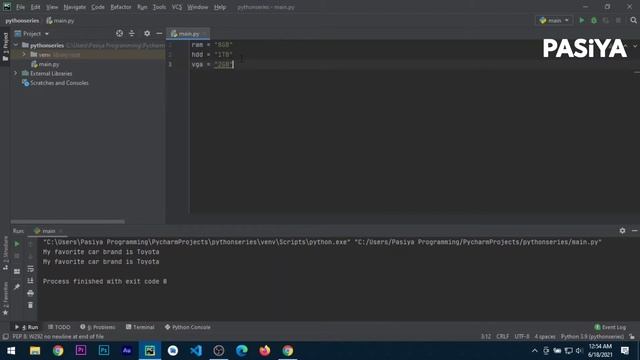Open Search Everywhere magnifier icon

633,20
